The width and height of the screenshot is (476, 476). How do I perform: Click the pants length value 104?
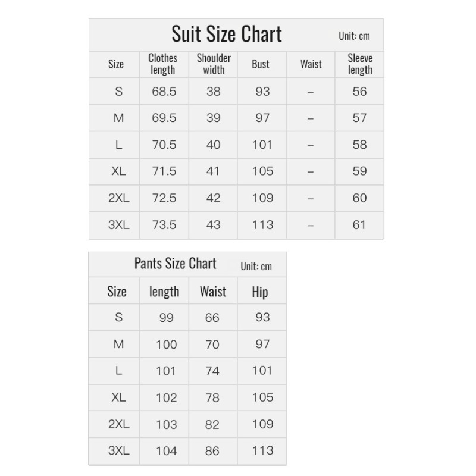click(167, 451)
